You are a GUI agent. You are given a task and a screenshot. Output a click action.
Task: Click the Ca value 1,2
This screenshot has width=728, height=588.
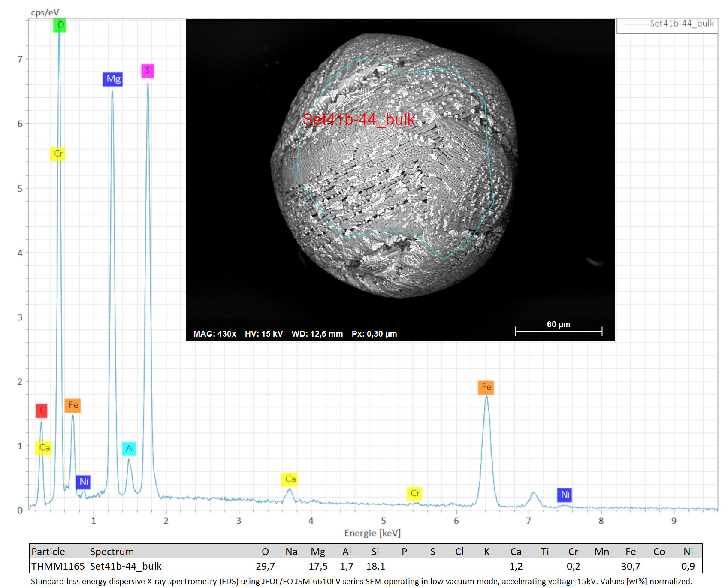click(516, 566)
